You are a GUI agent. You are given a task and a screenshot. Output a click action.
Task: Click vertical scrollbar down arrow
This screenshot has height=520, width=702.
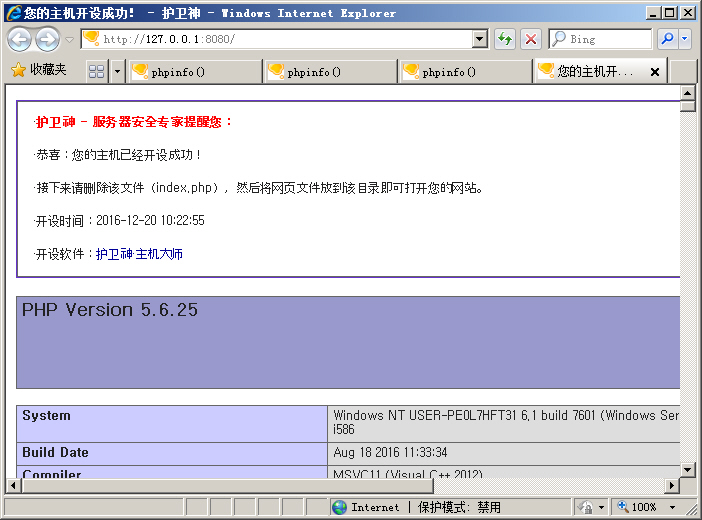(x=687, y=469)
